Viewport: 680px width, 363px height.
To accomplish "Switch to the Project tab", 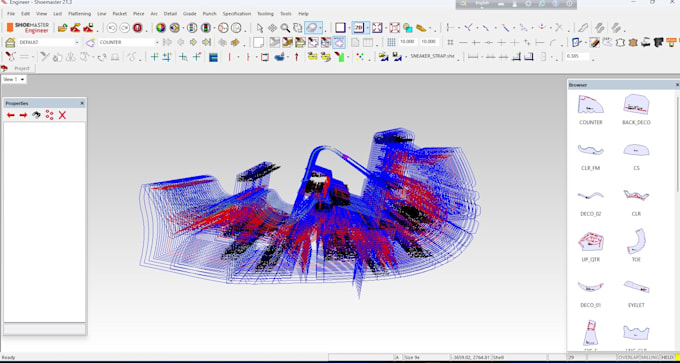I will [22, 69].
